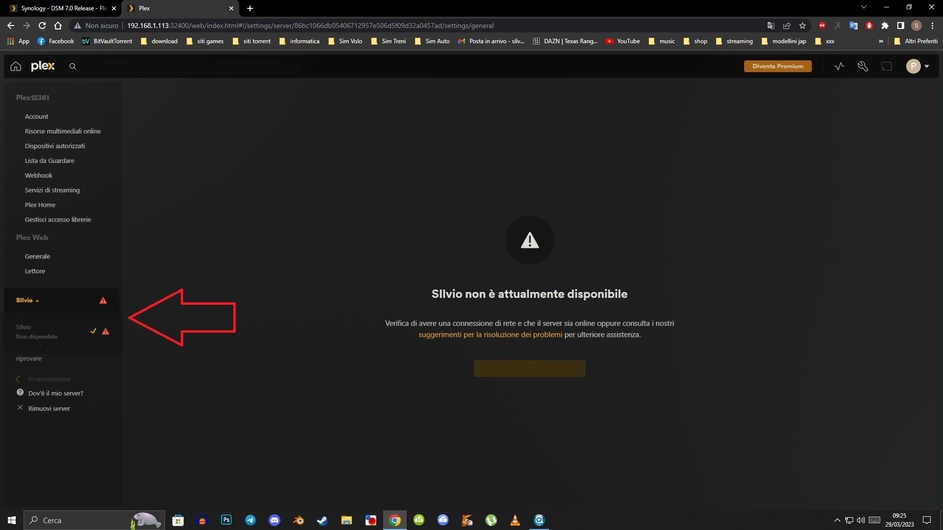
Task: Toggle the Chrome side panel icon
Action: pyautogui.click(x=900, y=25)
